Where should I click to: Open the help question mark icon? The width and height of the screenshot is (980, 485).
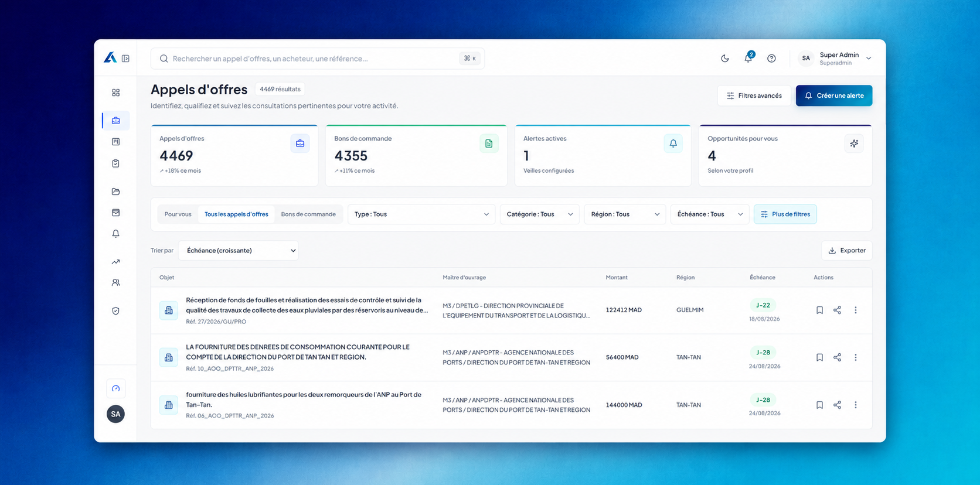tap(771, 58)
